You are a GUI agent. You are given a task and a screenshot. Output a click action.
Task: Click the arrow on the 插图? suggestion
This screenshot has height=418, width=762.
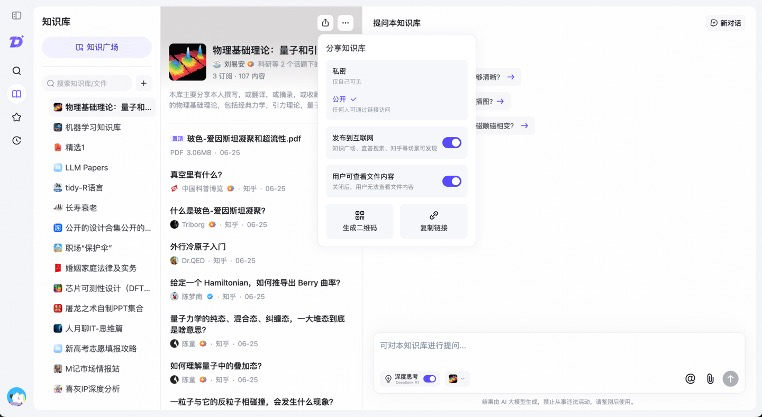click(x=501, y=101)
